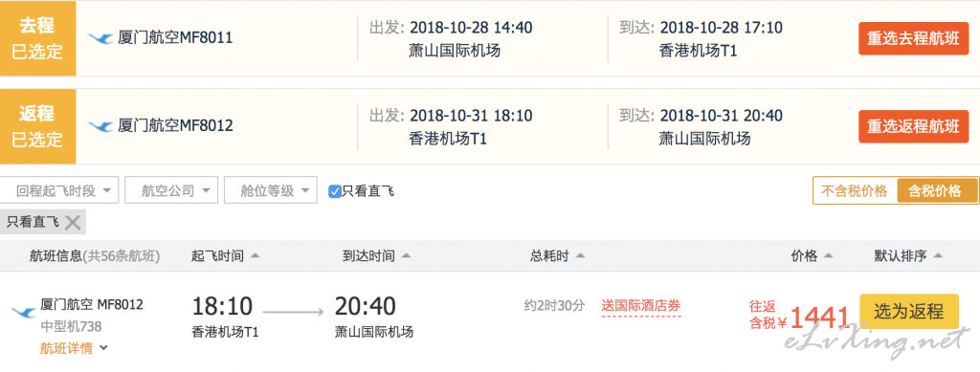Open 舱位等级 dropdown
The width and height of the screenshot is (980, 372).
(271, 190)
